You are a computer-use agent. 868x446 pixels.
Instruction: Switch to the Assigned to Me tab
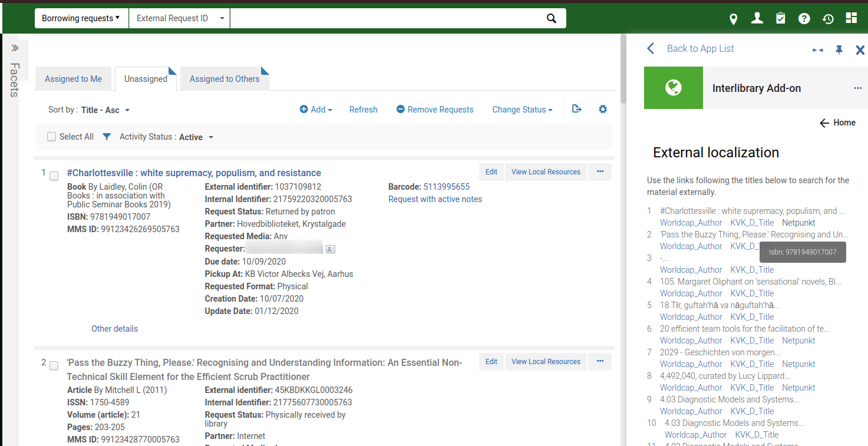click(x=73, y=78)
